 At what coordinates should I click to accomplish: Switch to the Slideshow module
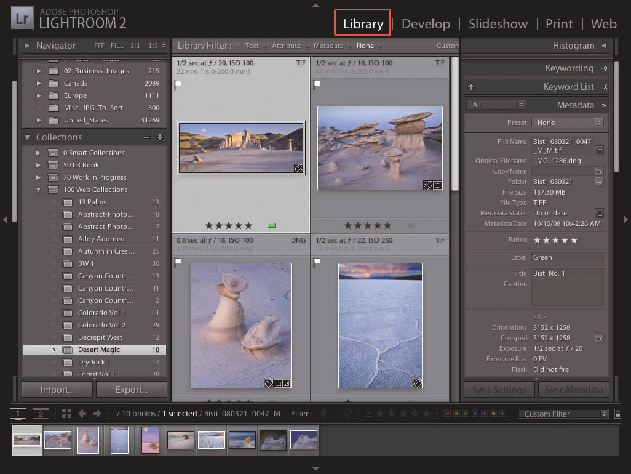(x=498, y=24)
